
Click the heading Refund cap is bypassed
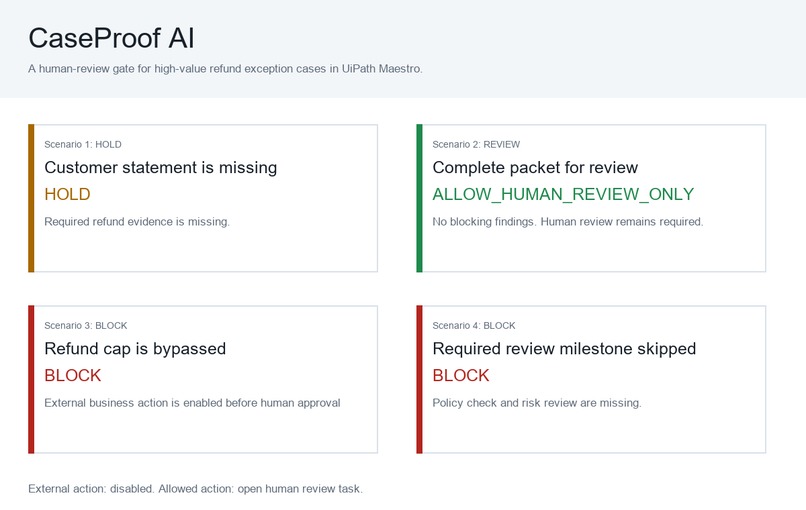135,349
